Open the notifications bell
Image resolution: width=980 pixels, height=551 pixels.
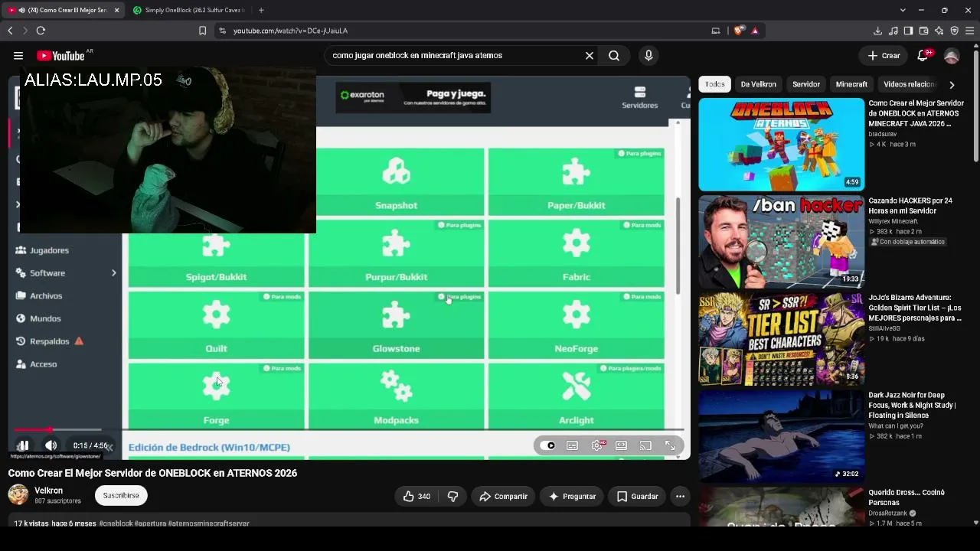(923, 56)
